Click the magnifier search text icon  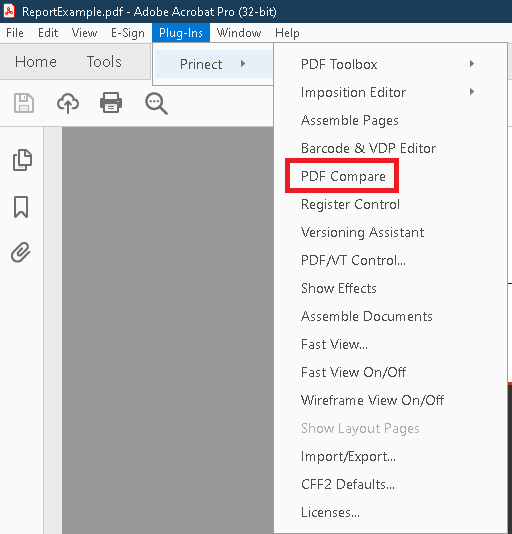coord(156,103)
